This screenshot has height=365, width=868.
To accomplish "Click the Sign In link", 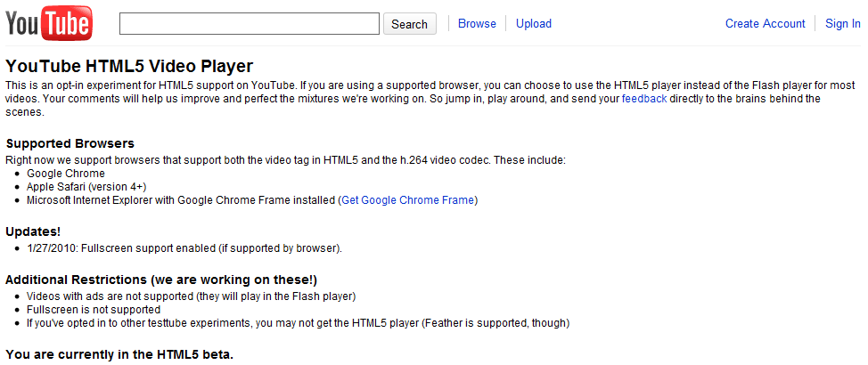I will [842, 24].
